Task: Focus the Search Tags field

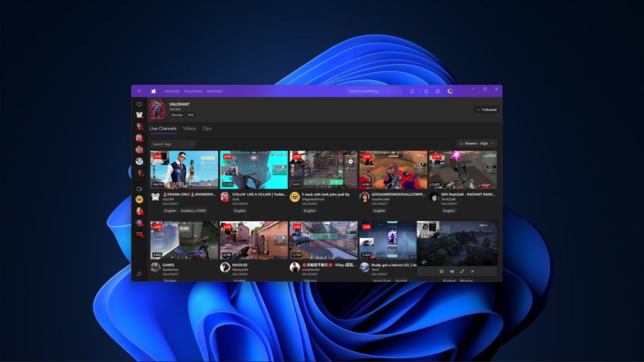Action: (x=172, y=144)
